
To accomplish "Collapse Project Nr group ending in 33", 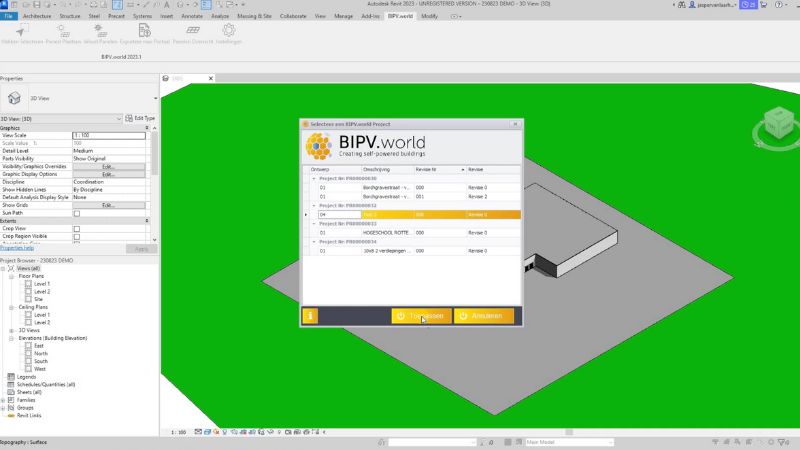I will [314, 223].
